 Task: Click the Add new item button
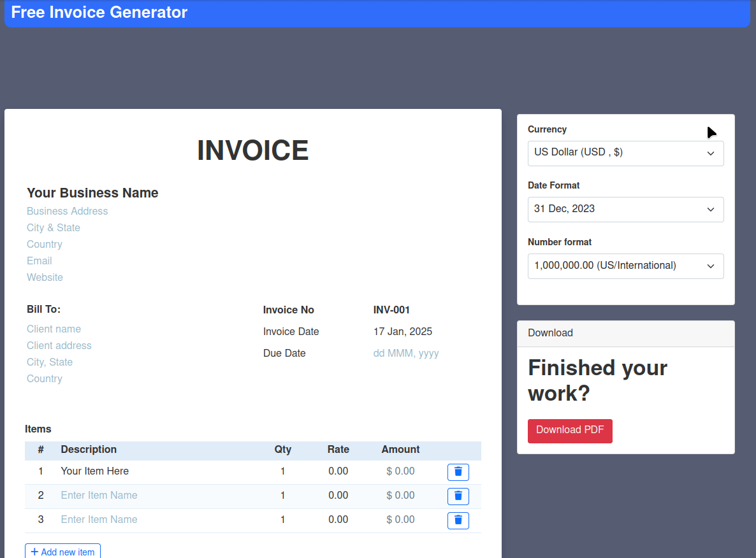(x=62, y=550)
